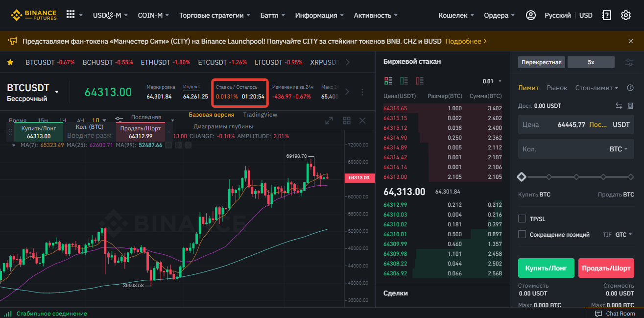Show combined buy and sell order book
The image size is (644, 318).
point(388,81)
